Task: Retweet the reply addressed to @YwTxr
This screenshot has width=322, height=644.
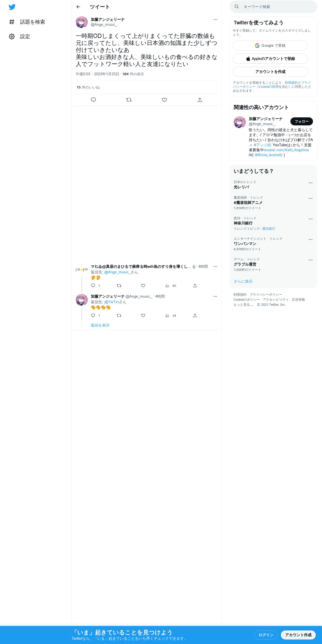Action: [119, 315]
